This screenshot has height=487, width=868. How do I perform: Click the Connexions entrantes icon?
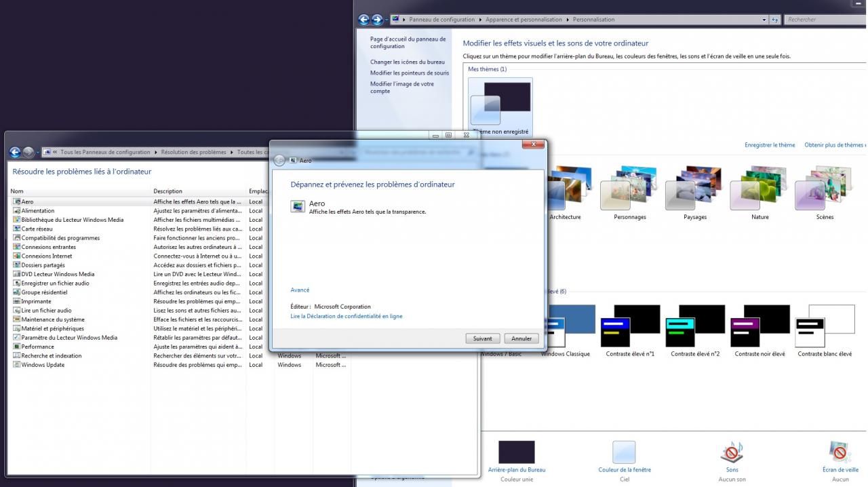(x=16, y=247)
